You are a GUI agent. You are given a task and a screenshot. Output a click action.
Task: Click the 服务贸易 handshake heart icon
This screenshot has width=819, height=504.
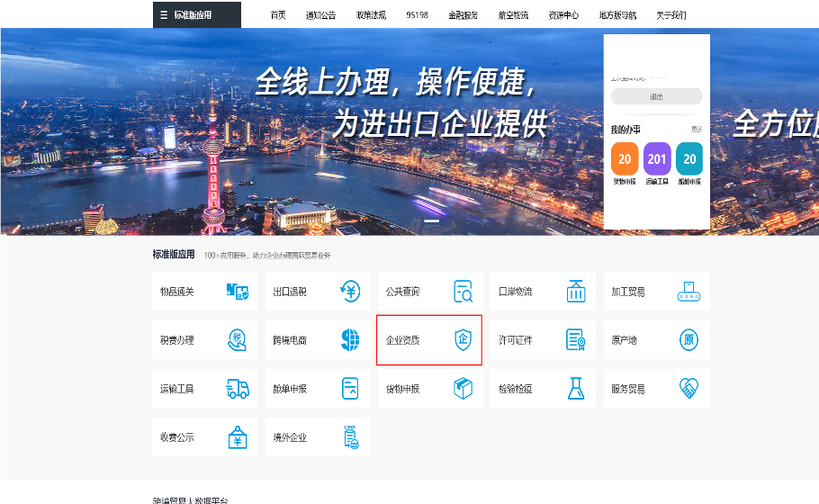click(688, 389)
